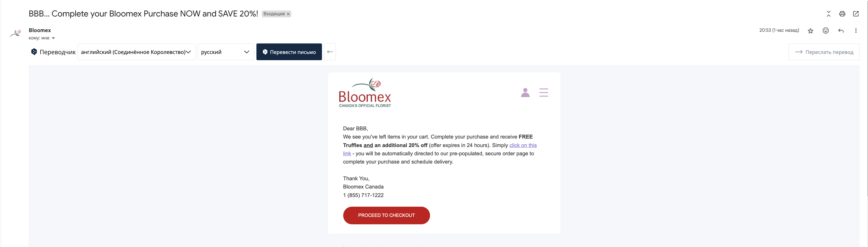Expand recipient details next to 'кому: мне'
The image size is (868, 247).
coord(53,38)
